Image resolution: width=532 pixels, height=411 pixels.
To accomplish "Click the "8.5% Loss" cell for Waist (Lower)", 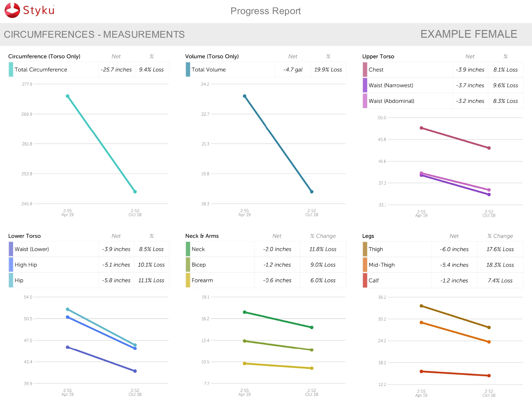I will click(152, 249).
